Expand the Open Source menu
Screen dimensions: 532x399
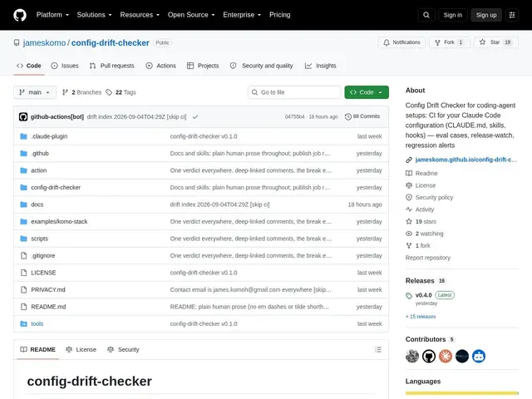click(x=191, y=15)
